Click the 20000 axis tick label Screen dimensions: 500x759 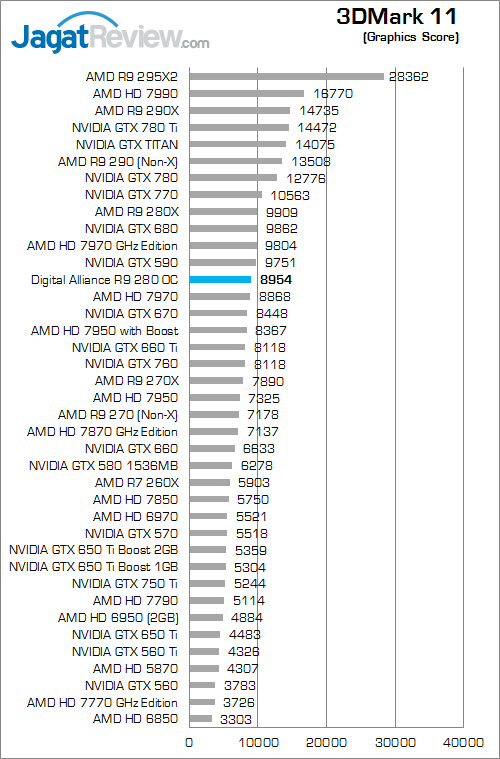point(327,743)
